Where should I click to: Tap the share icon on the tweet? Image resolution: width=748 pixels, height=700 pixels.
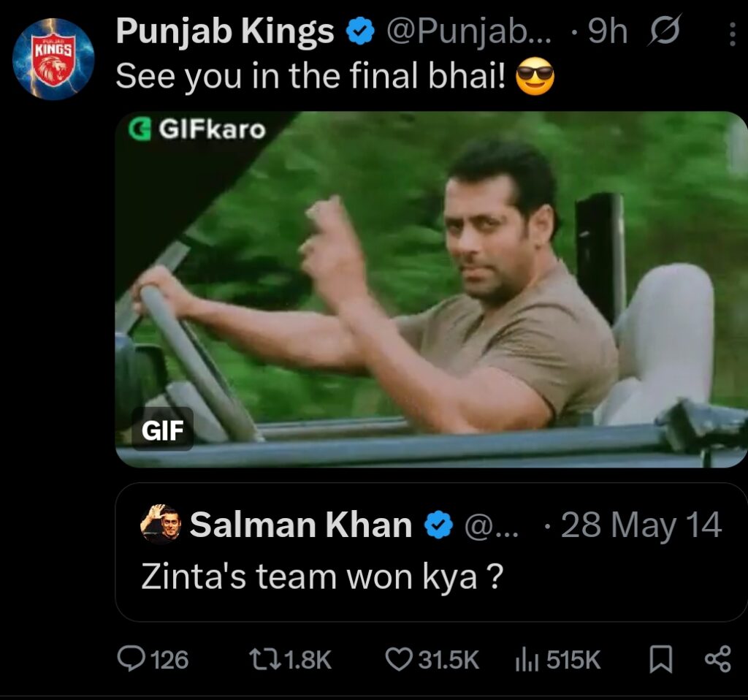(717, 660)
